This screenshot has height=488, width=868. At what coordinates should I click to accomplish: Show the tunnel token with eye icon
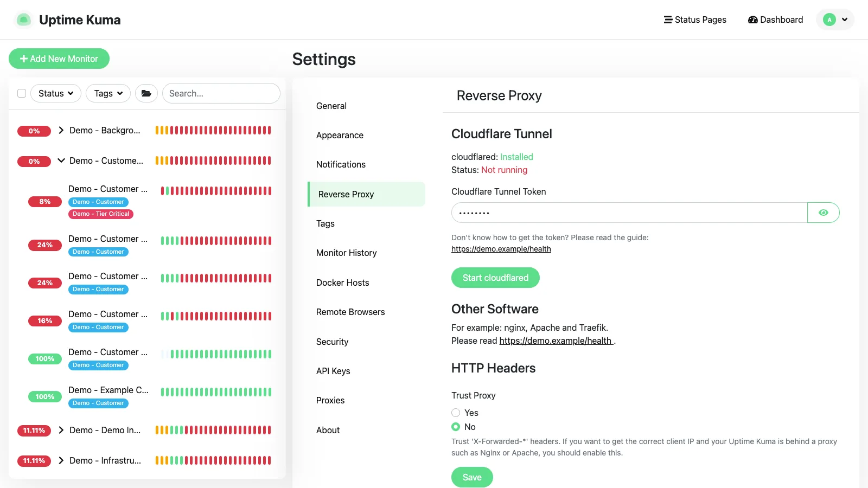[824, 213]
